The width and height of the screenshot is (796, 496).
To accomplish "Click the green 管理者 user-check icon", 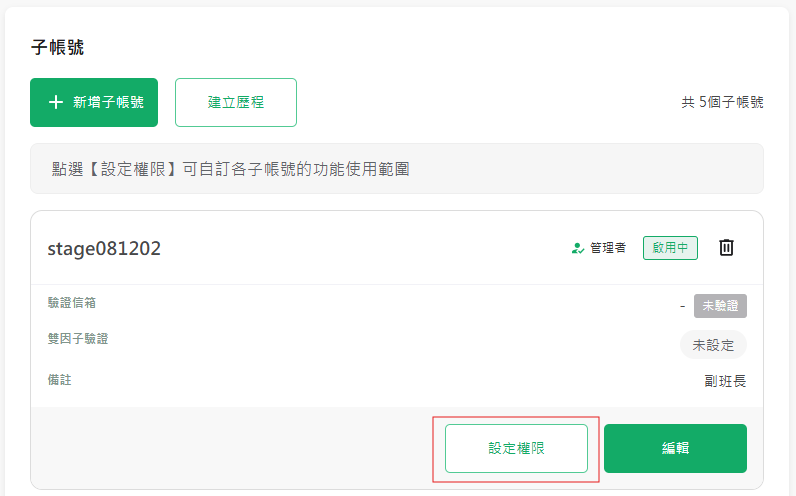I will (x=578, y=248).
